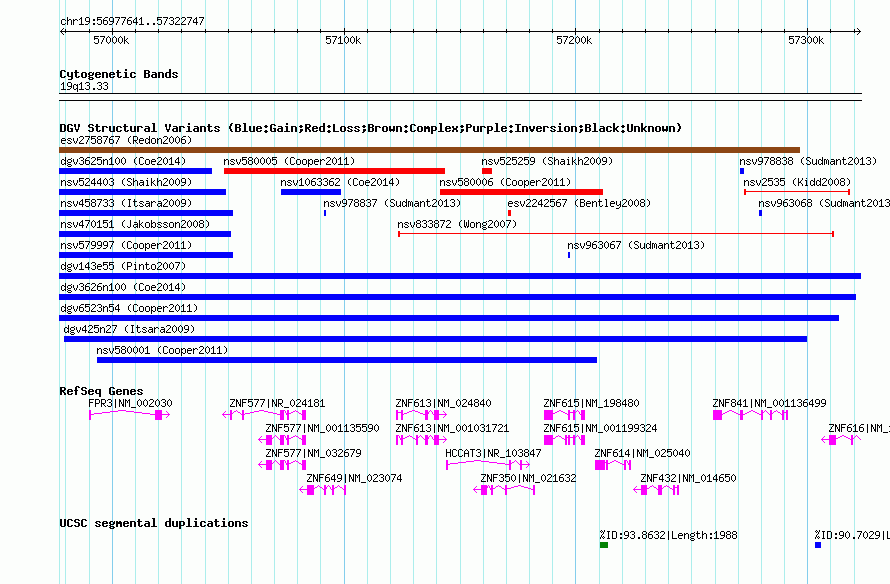Click nsv978838 (Sudmant2013) label
The width and height of the screenshot is (890, 584).
pos(808,161)
